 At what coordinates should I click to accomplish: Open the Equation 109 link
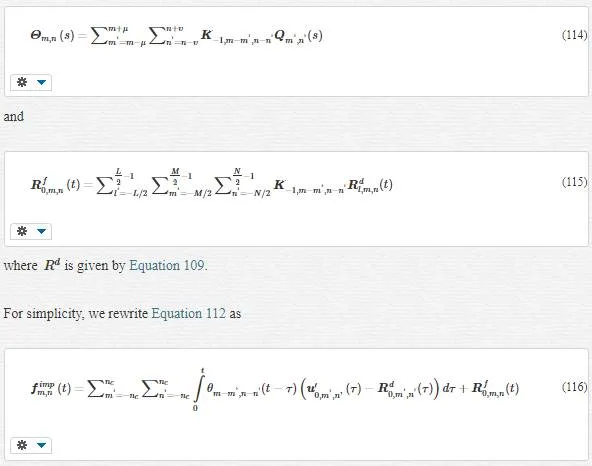click(x=166, y=265)
